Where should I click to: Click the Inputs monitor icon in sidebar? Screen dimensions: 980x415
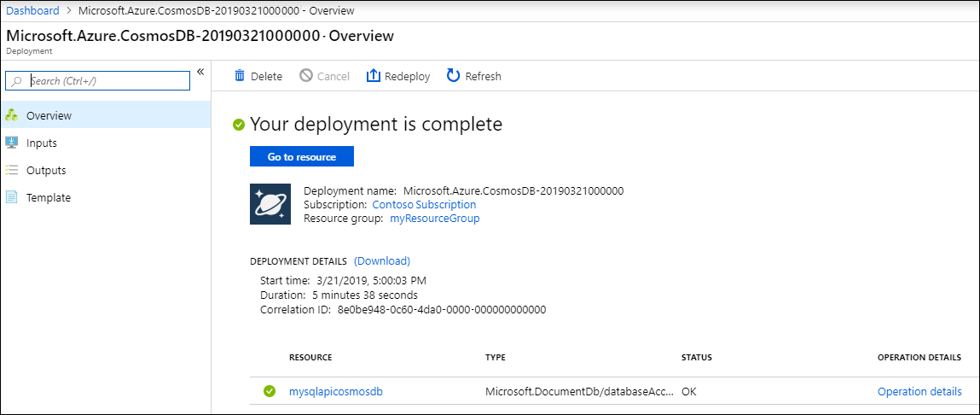(11, 143)
